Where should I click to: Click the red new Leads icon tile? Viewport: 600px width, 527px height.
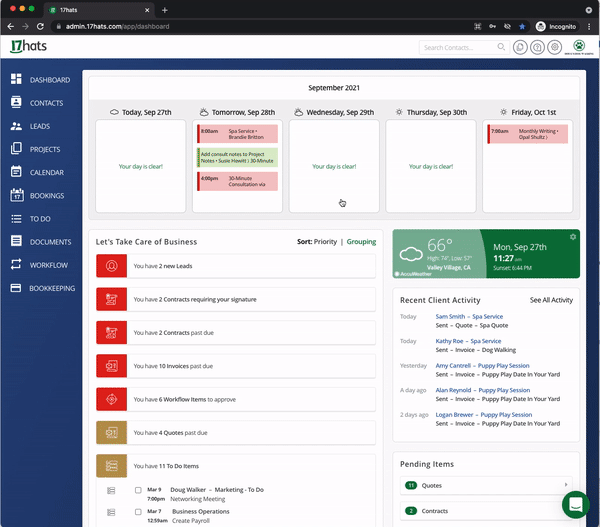(111, 266)
